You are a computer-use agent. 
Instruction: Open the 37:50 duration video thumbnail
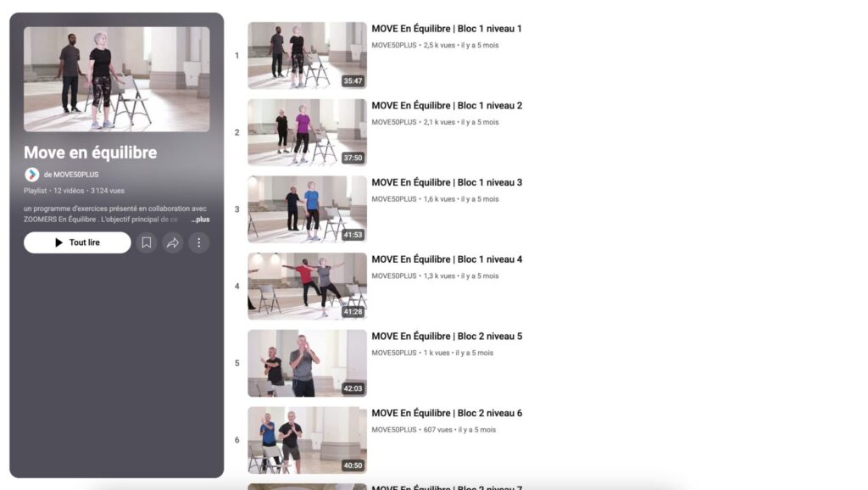click(x=307, y=132)
